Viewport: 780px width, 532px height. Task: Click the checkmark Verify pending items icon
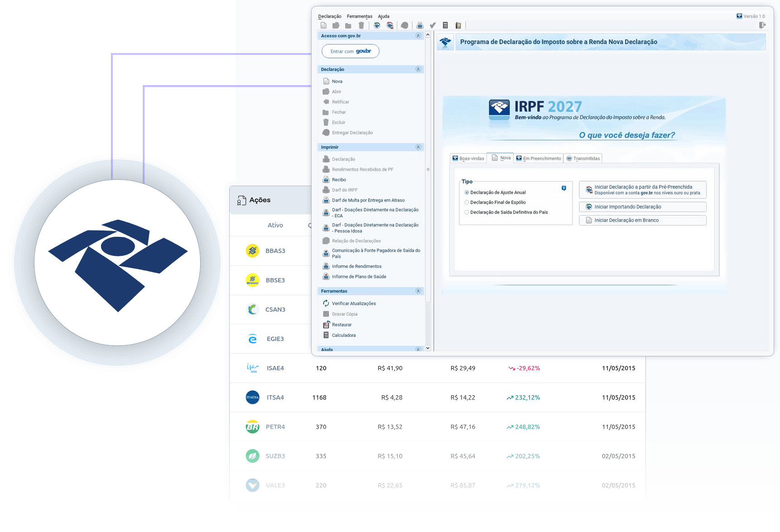pos(433,25)
